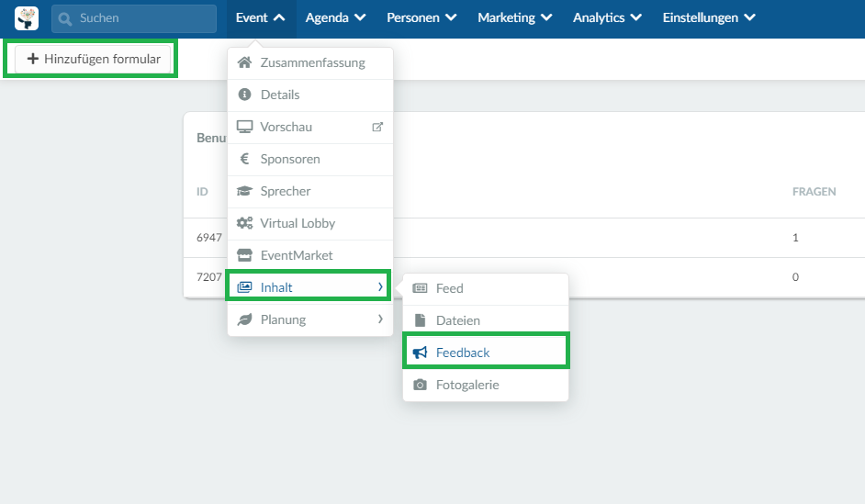Click the euro icon beside Sponsoren
Image resolution: width=865 pixels, height=504 pixels.
(244, 158)
